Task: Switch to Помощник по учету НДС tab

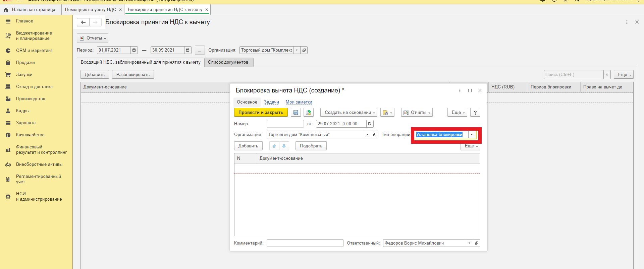Action: coord(90,10)
